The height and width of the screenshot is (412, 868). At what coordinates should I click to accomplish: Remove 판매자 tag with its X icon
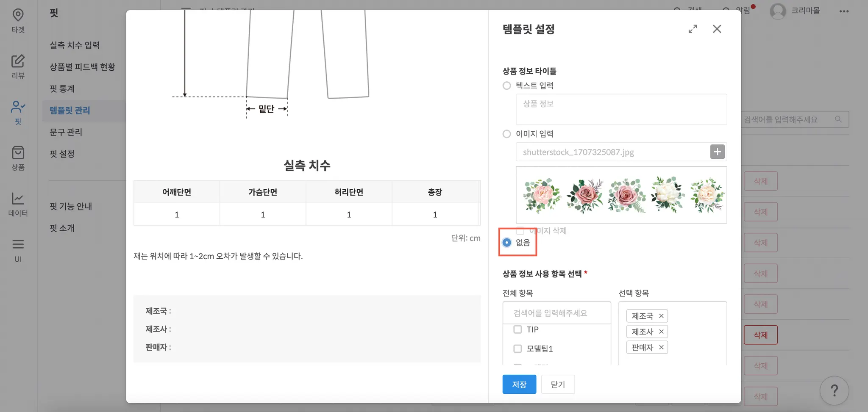pyautogui.click(x=661, y=347)
